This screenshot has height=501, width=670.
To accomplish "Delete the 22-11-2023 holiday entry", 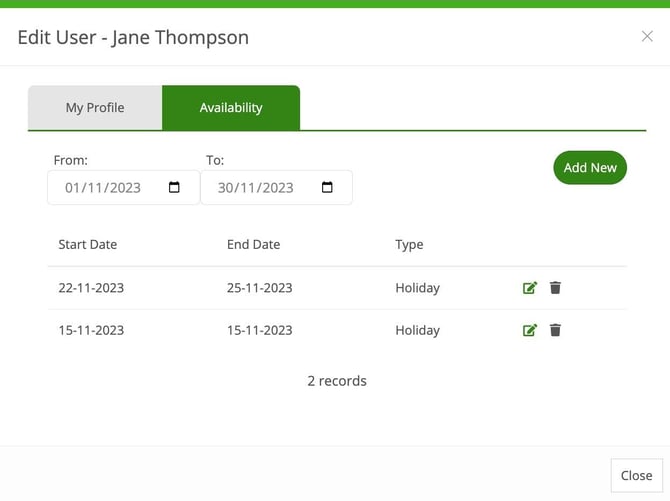I will point(555,288).
